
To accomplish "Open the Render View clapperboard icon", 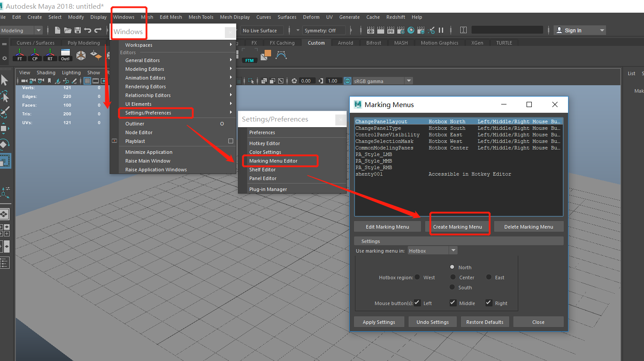I will pos(371,30).
